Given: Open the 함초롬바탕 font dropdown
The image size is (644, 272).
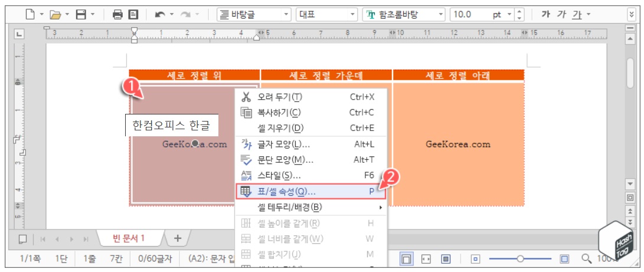Looking at the screenshot, I should tap(441, 15).
